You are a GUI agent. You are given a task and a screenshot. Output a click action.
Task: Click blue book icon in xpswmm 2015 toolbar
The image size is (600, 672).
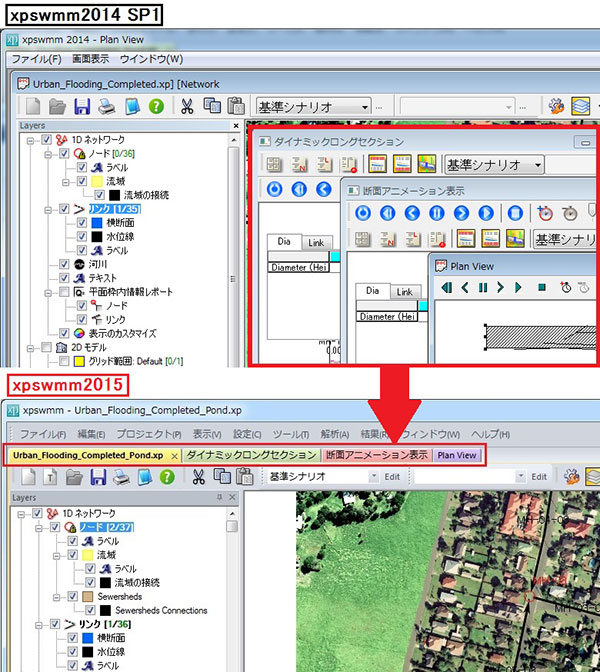click(145, 477)
